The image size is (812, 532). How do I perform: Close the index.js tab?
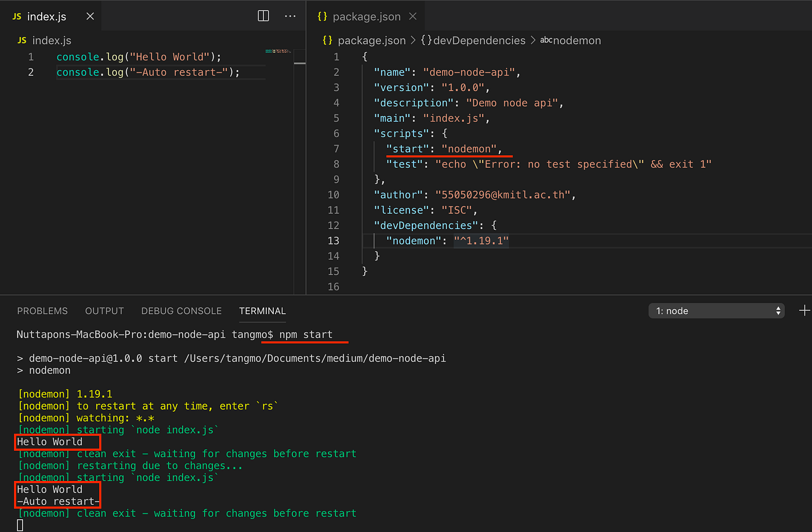[90, 16]
